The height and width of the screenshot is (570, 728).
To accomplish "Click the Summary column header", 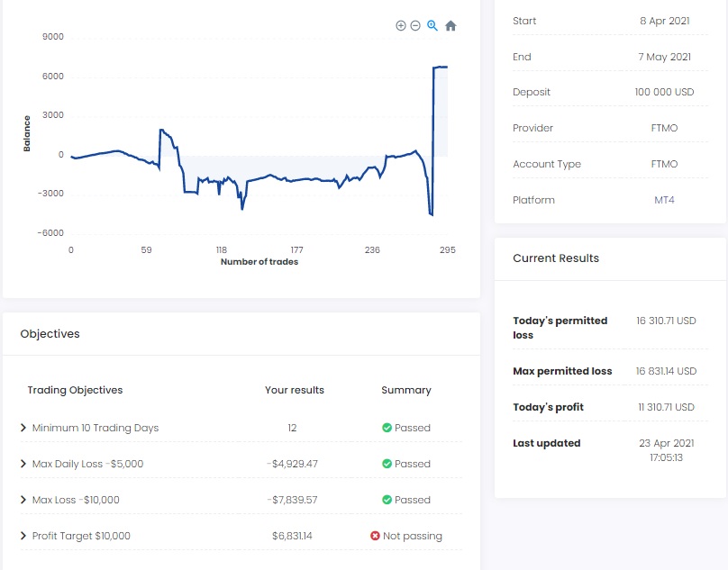I will tap(405, 390).
